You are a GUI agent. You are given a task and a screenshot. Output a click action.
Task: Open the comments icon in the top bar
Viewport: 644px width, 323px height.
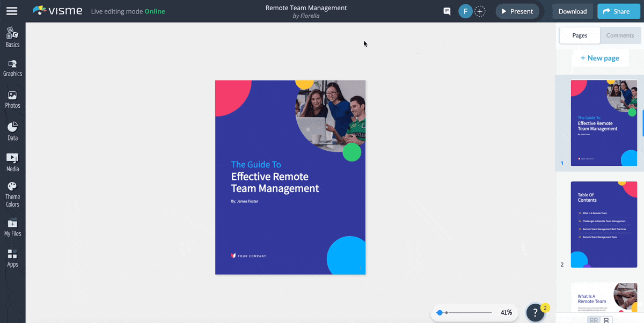pyautogui.click(x=447, y=11)
